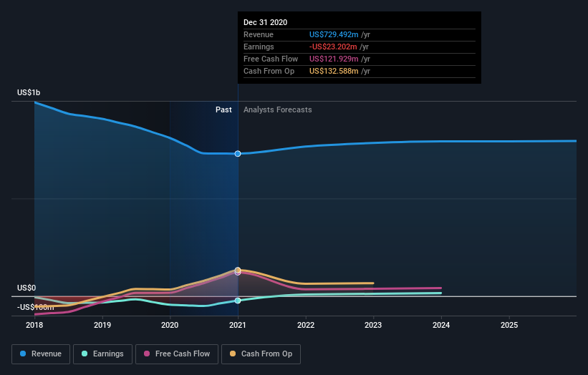Viewport: 588px width, 375px height.
Task: Select the orange Cash From Op point at 2021
Action: 238,270
